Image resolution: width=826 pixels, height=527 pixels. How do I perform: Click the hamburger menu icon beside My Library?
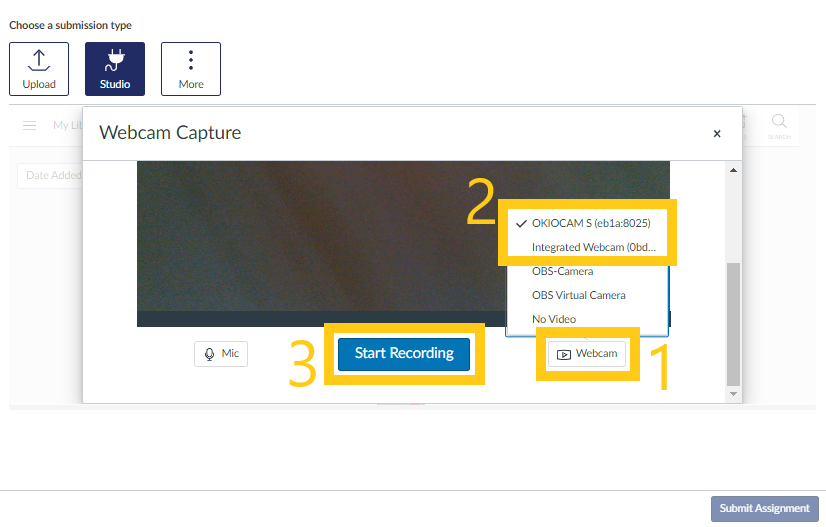click(30, 125)
